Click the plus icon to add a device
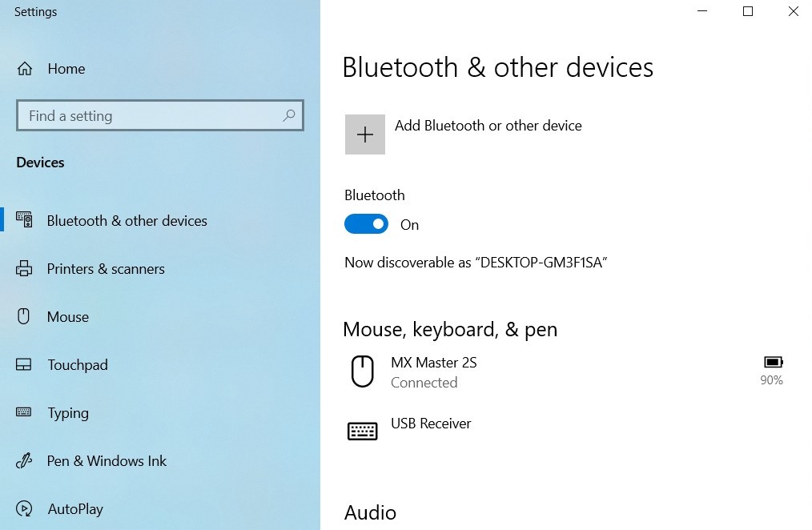Image resolution: width=812 pixels, height=530 pixels. coord(365,135)
